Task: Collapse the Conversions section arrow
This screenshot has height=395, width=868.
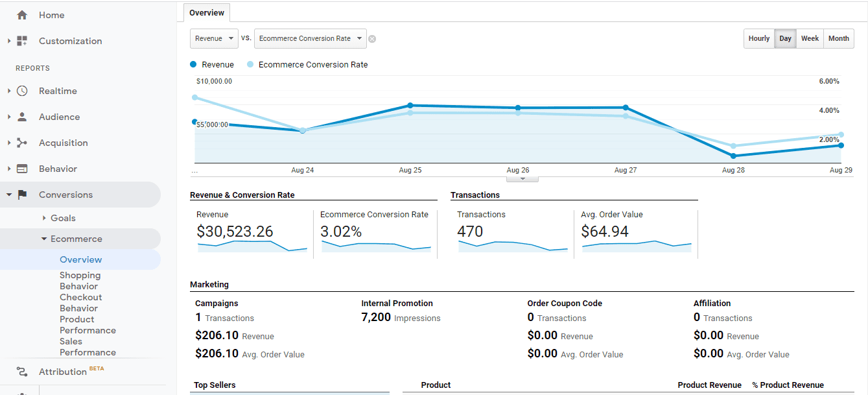Action: pos(9,195)
